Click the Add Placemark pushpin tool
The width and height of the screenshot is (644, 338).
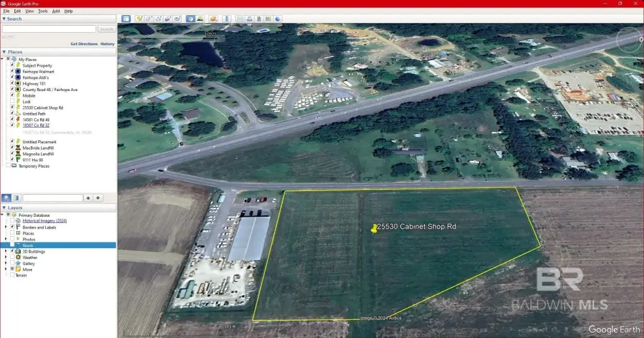[x=139, y=19]
